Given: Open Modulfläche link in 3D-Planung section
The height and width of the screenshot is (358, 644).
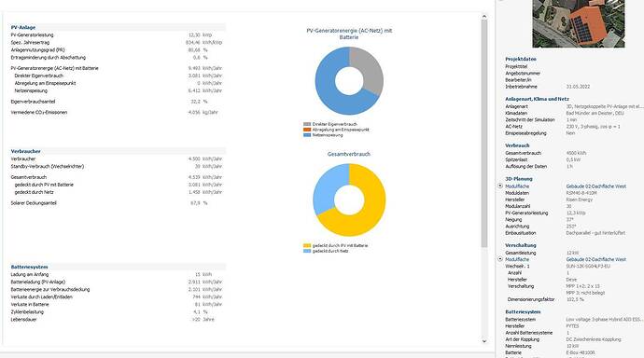Looking at the screenshot, I should pos(517,186).
